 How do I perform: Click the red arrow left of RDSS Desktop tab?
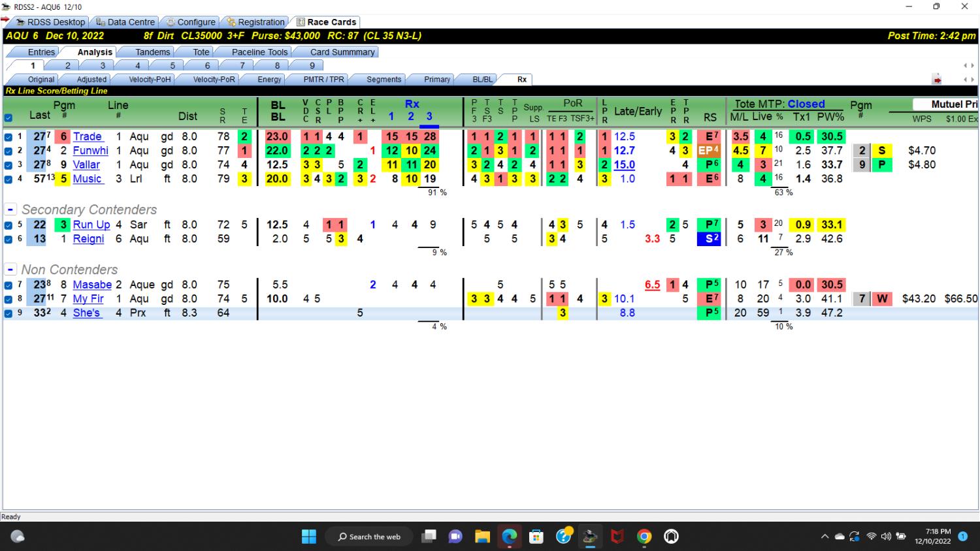[5, 22]
